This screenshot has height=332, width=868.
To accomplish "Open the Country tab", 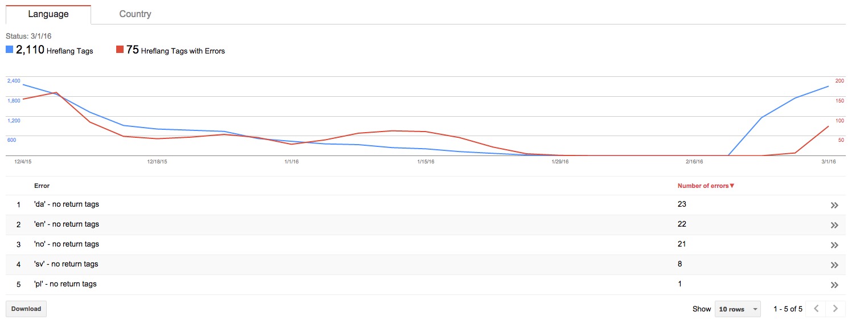I will tap(135, 14).
